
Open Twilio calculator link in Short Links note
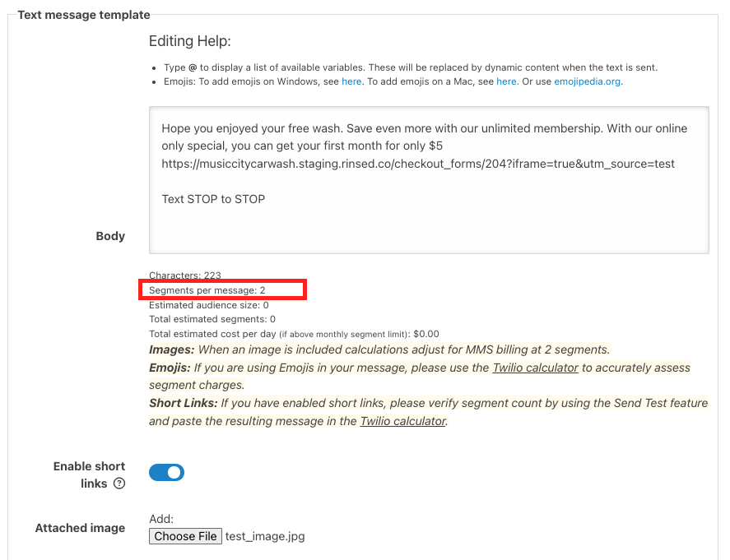click(x=402, y=421)
